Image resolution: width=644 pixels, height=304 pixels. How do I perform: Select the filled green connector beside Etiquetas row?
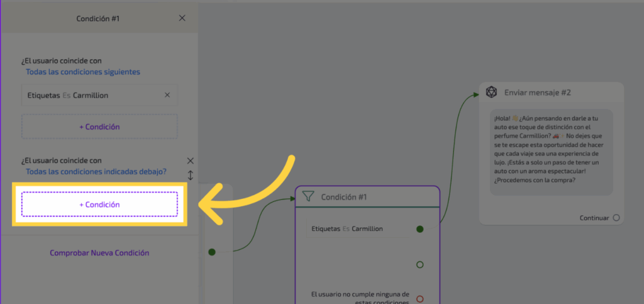pos(419,228)
